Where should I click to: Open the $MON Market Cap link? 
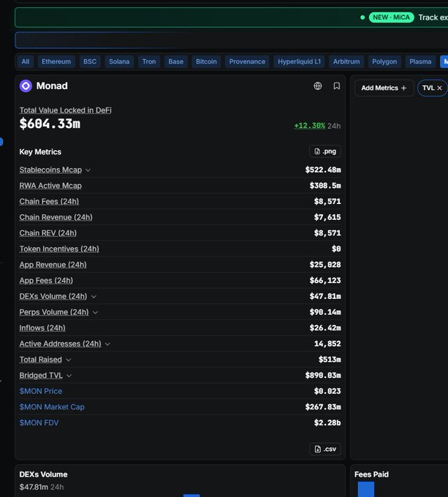click(x=52, y=407)
